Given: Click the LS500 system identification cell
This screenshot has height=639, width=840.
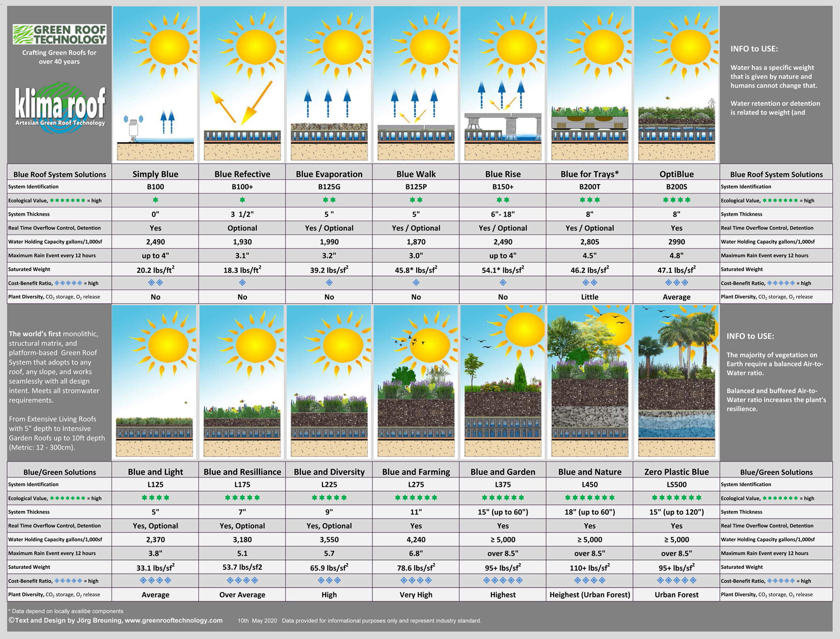Looking at the screenshot, I should pyautogui.click(x=676, y=485).
